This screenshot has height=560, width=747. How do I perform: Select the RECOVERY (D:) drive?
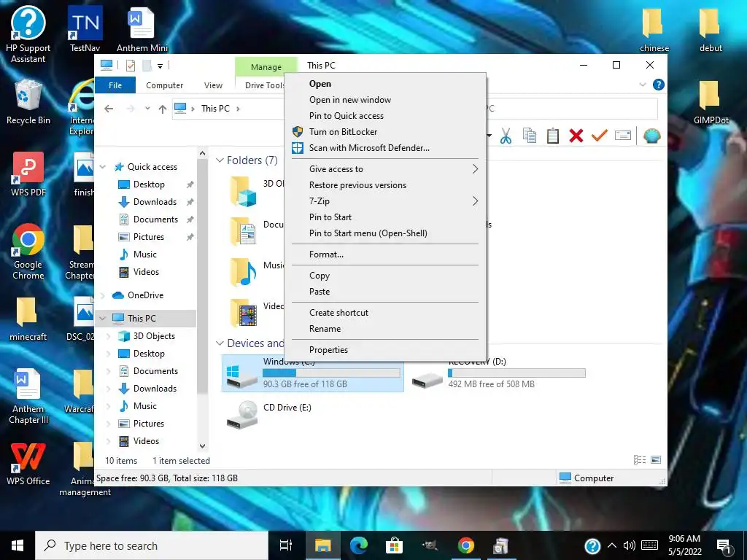(x=498, y=374)
